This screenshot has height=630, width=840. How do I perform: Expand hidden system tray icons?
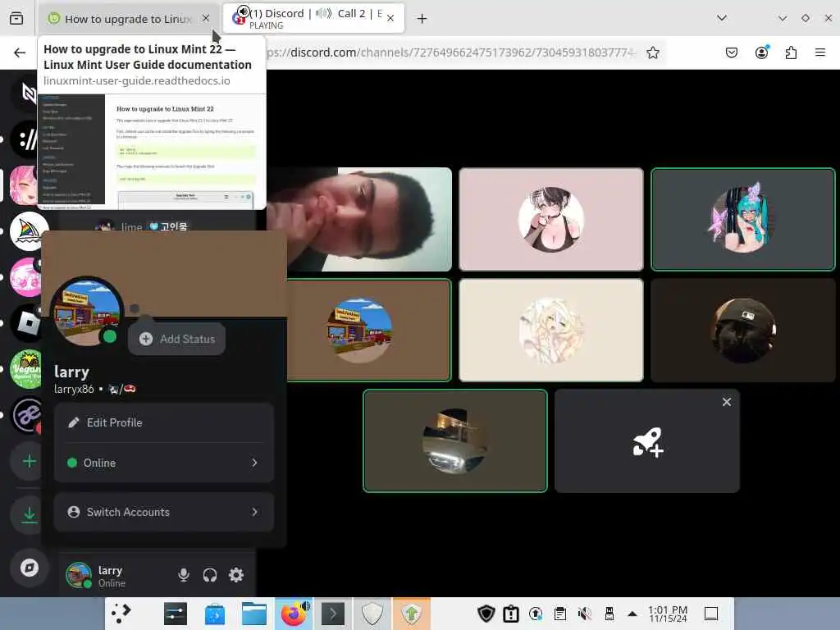(x=632, y=614)
